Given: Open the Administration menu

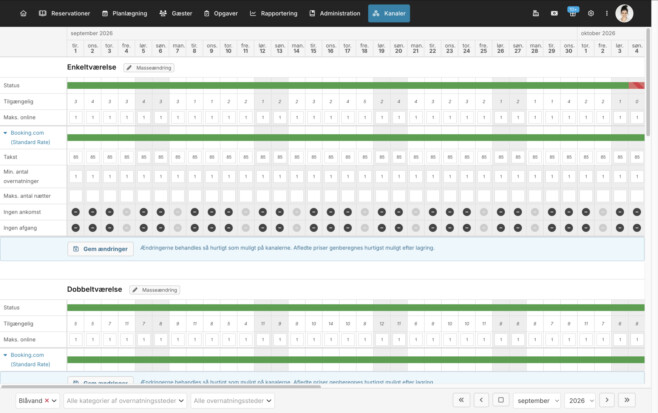Looking at the screenshot, I should pyautogui.click(x=334, y=13).
